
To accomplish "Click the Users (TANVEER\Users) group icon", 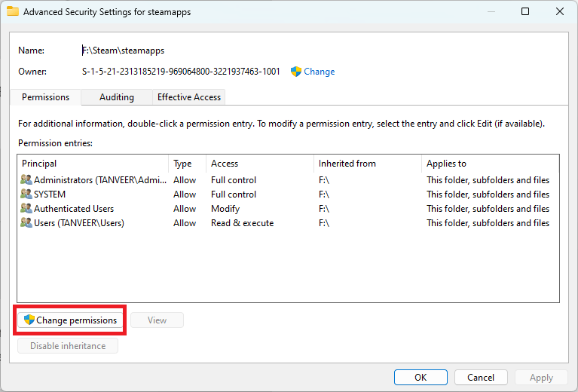I will point(26,223).
